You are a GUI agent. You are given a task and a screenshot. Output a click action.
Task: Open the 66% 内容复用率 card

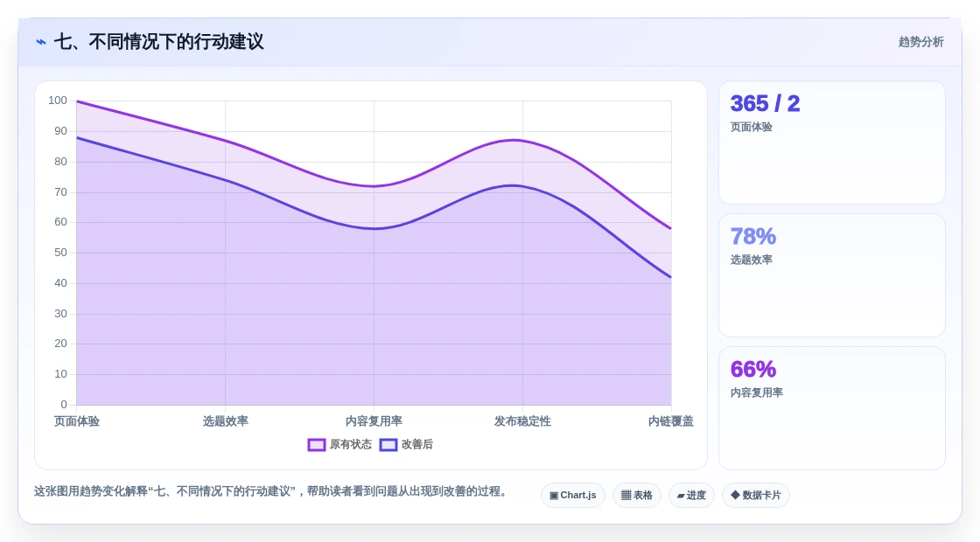(x=832, y=408)
